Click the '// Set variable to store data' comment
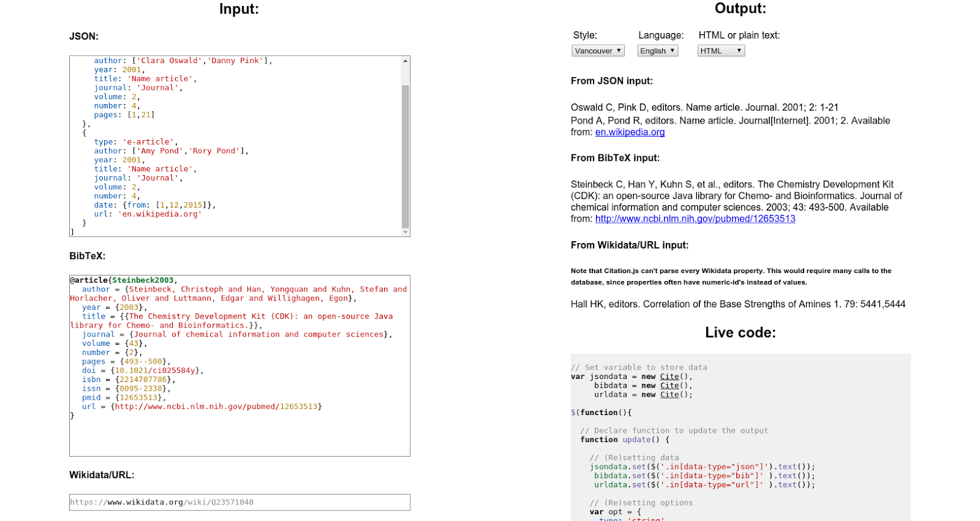The height and width of the screenshot is (521, 980). tap(639, 367)
